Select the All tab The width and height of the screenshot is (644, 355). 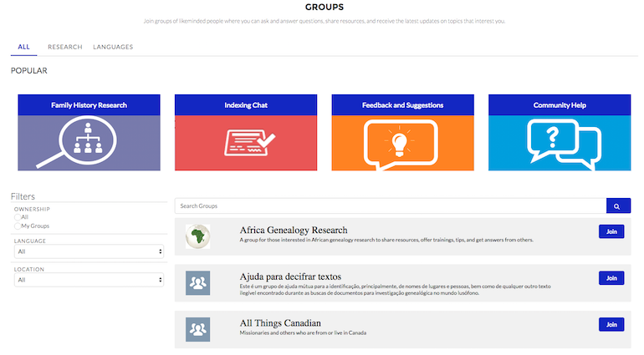point(23,47)
